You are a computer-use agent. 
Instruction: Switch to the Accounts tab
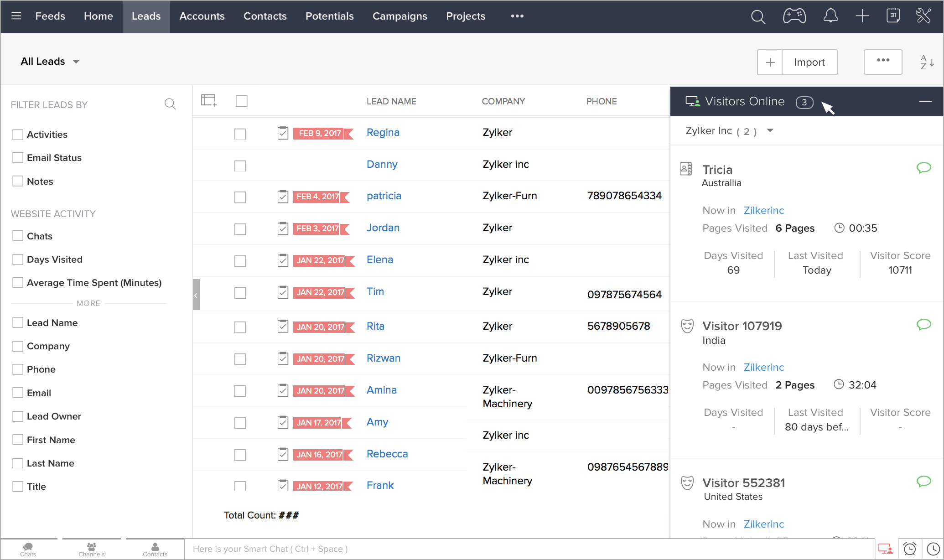point(202,16)
